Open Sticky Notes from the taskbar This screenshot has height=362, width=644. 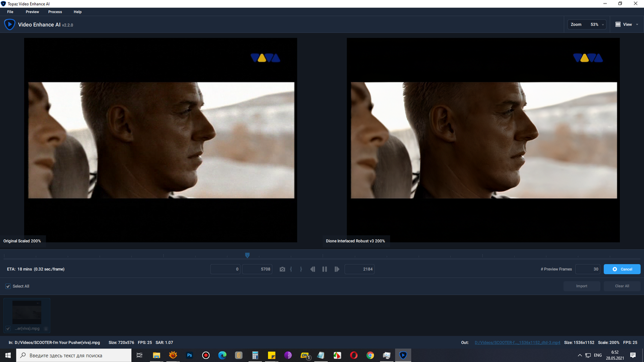click(x=272, y=355)
